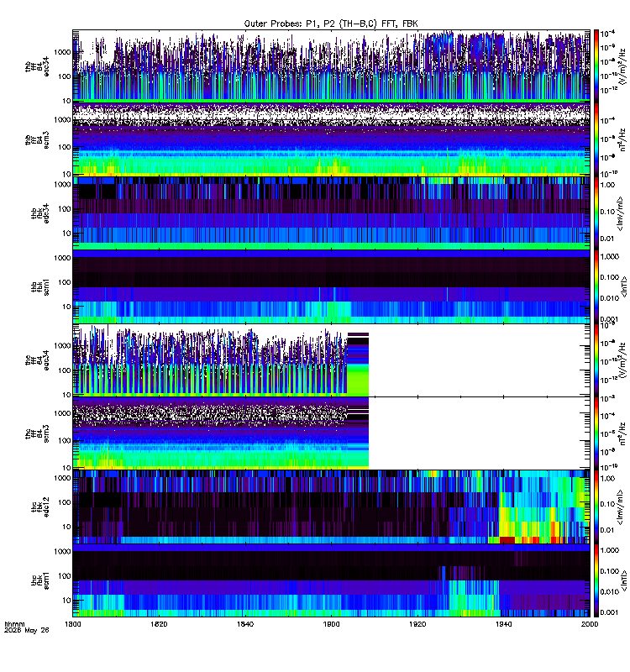Viewport: 630px width, 672px height.
Task: Select the 'thc fff 64 scm3' panel label
Action: tap(37, 433)
